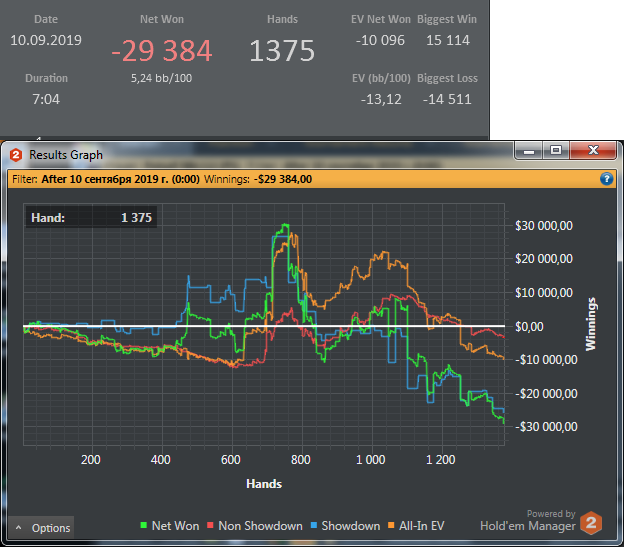
Task: Click the Hands column header in summary
Action: coord(282,19)
